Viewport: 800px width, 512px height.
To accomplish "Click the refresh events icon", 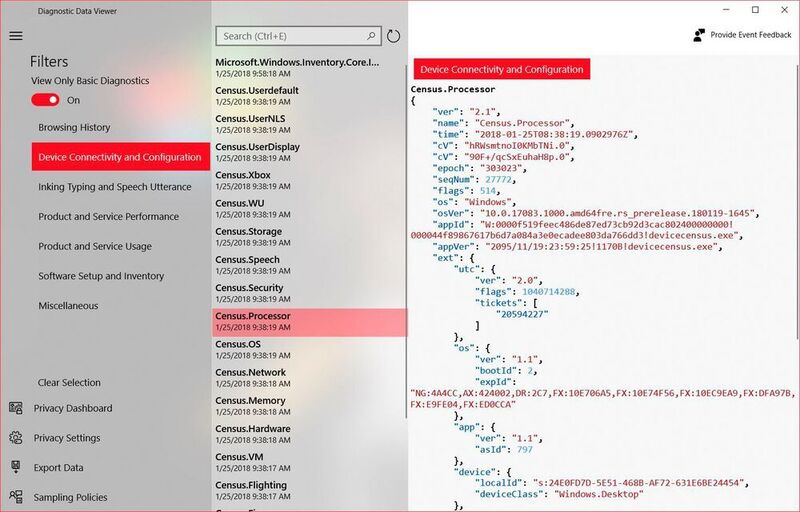I will click(393, 36).
